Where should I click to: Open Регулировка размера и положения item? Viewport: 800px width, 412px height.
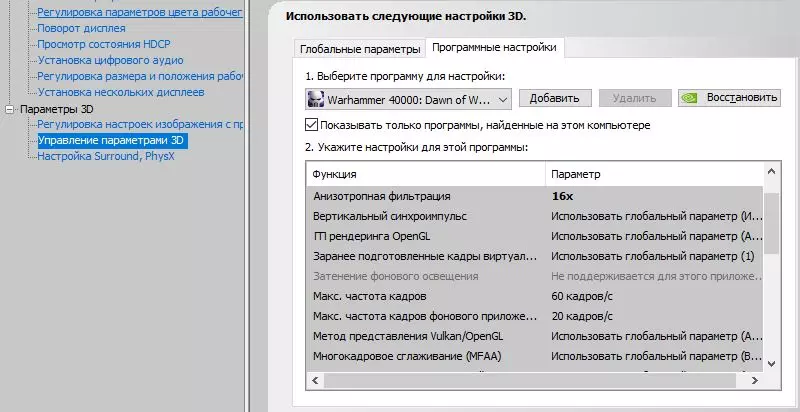(x=140, y=76)
